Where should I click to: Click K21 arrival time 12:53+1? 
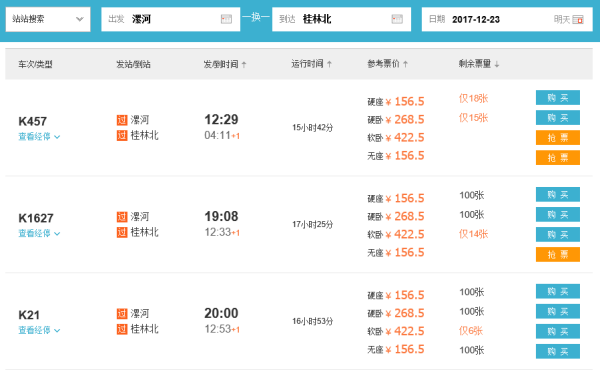(222, 329)
